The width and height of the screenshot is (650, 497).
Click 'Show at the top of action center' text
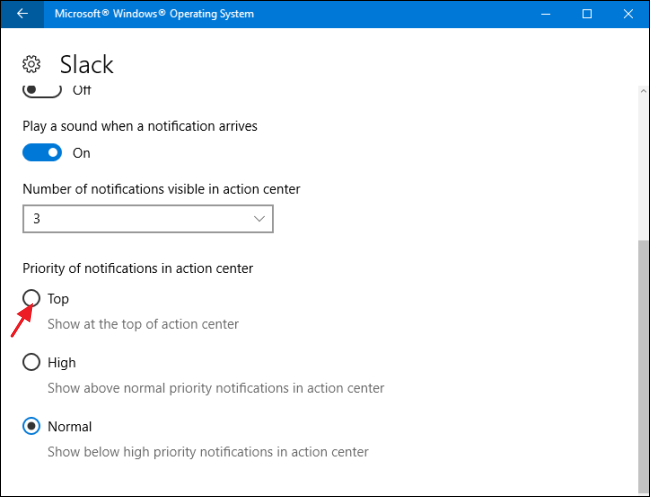coord(143,324)
